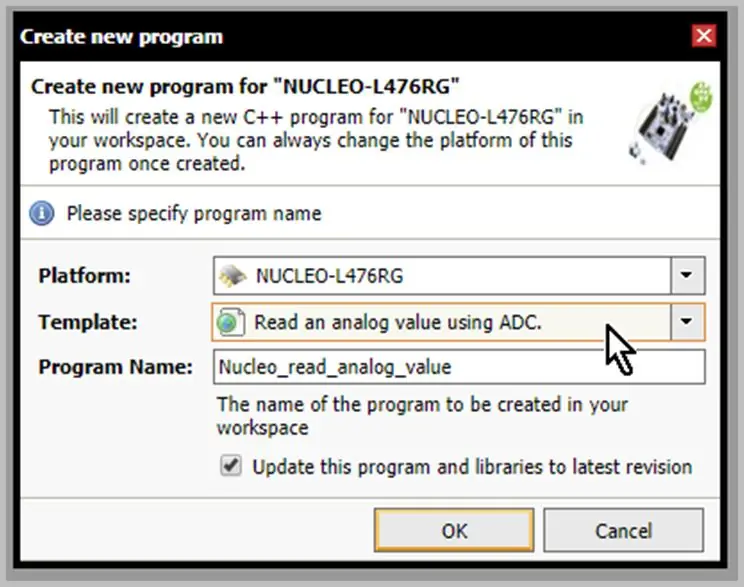Click the blue info icon
This screenshot has width=744, height=587.
point(42,213)
